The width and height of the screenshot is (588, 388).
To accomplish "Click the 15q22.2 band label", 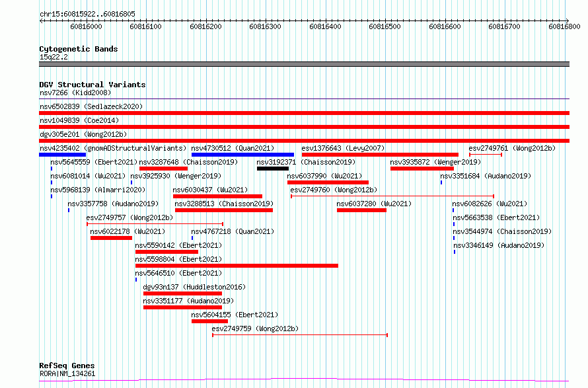I will click(54, 57).
